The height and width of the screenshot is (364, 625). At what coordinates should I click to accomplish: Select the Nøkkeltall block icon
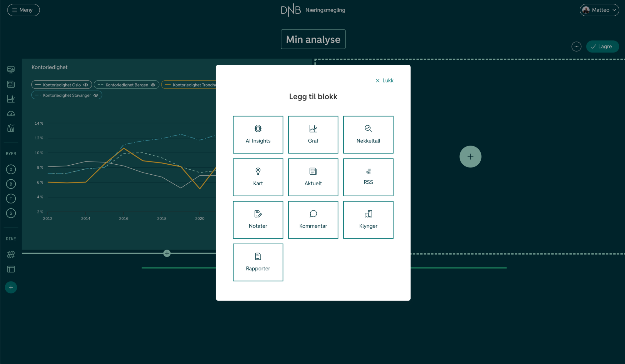368,128
